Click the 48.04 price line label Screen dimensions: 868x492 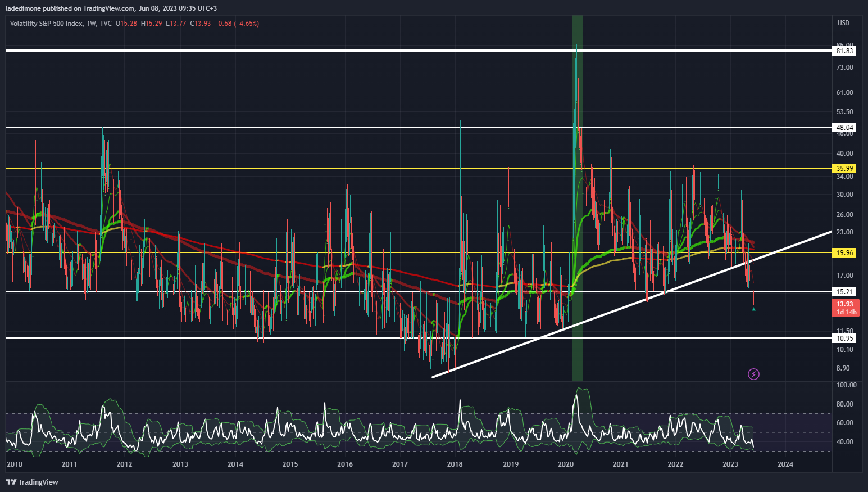pyautogui.click(x=844, y=128)
